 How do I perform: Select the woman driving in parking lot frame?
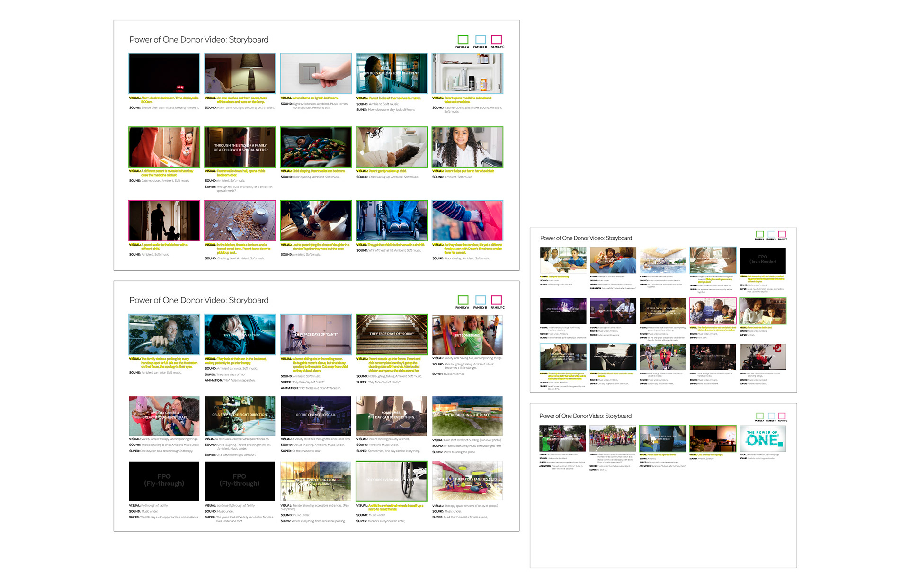pyautogui.click(x=164, y=334)
